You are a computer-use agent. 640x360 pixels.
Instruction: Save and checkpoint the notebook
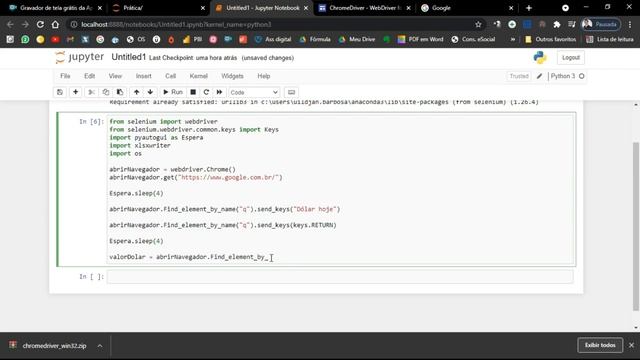tap(60, 92)
